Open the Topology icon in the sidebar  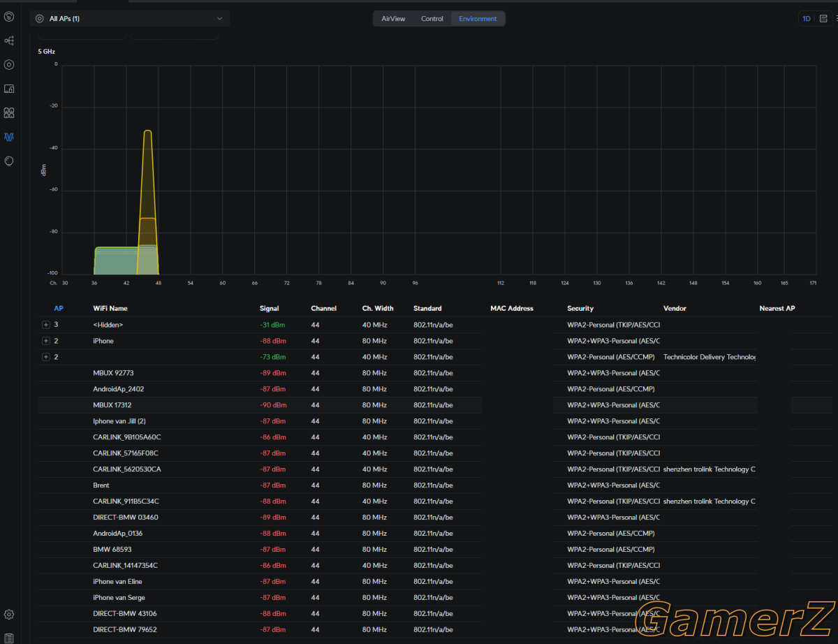(x=9, y=41)
